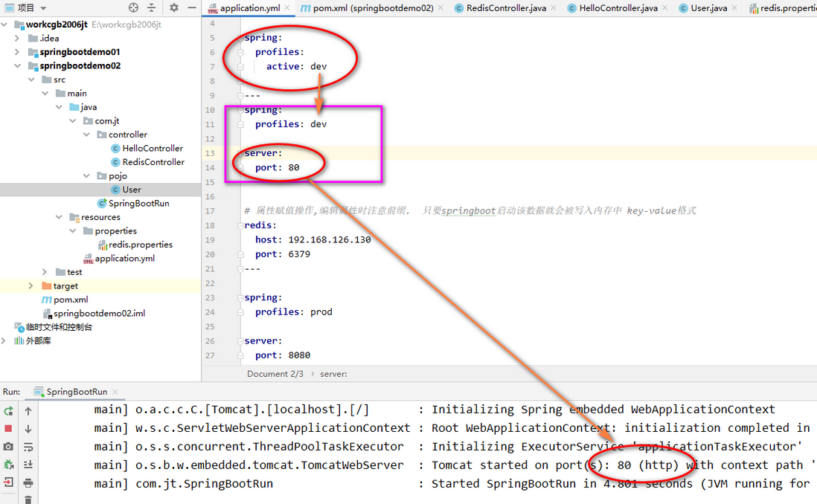Collapse the src folder
This screenshot has height=504, width=817.
tap(31, 79)
